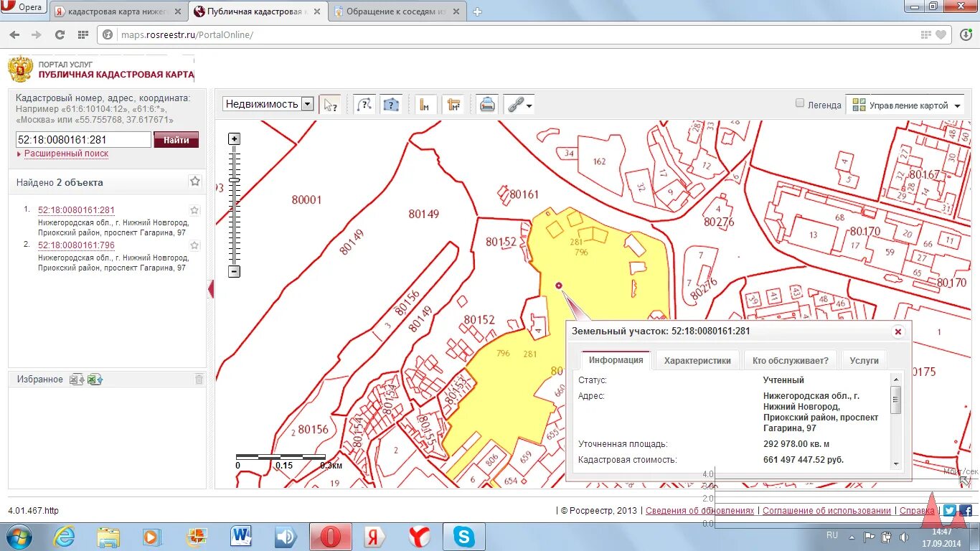This screenshot has height=551, width=980.
Task: Zoom in with the plus button
Action: 234,138
